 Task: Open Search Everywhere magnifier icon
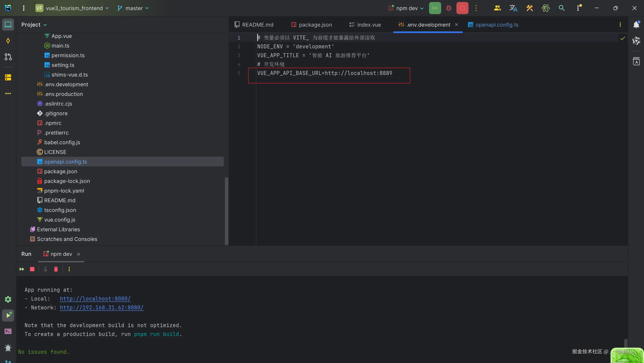click(561, 8)
